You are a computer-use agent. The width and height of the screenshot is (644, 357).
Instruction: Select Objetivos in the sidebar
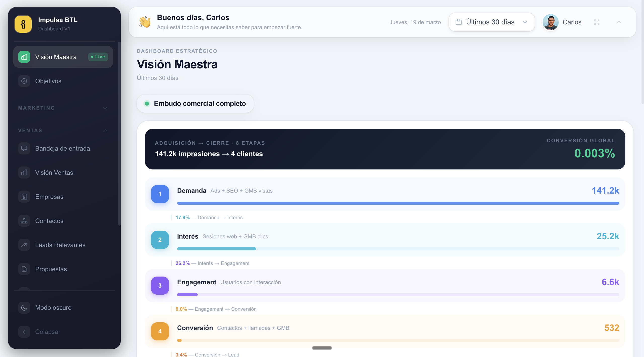pos(48,81)
